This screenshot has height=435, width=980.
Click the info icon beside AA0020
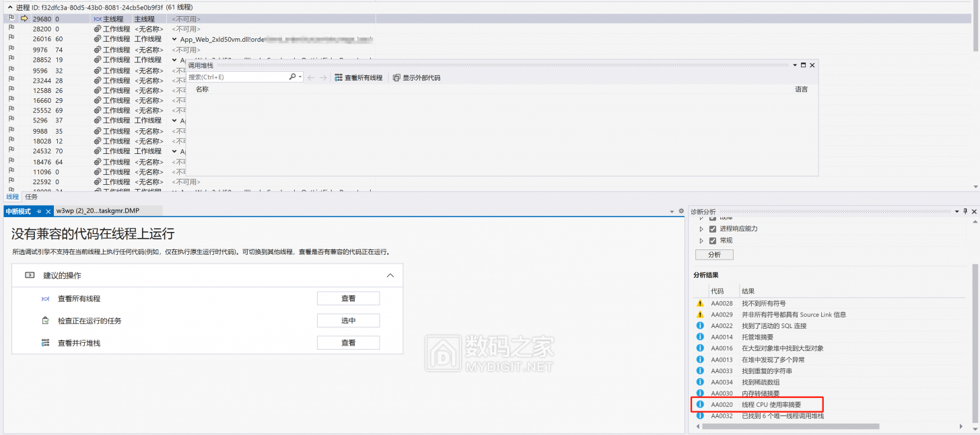point(700,405)
